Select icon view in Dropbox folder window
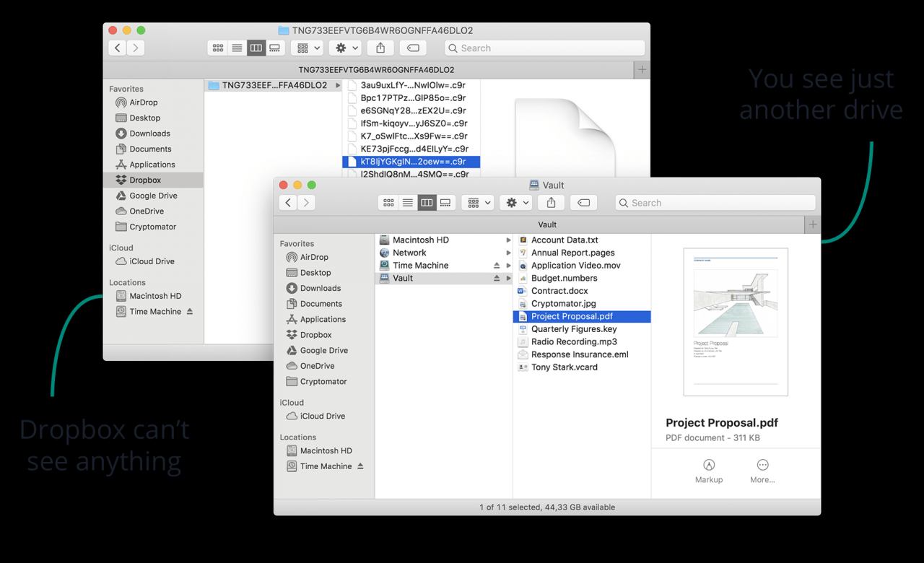924x563 pixels. (x=218, y=48)
